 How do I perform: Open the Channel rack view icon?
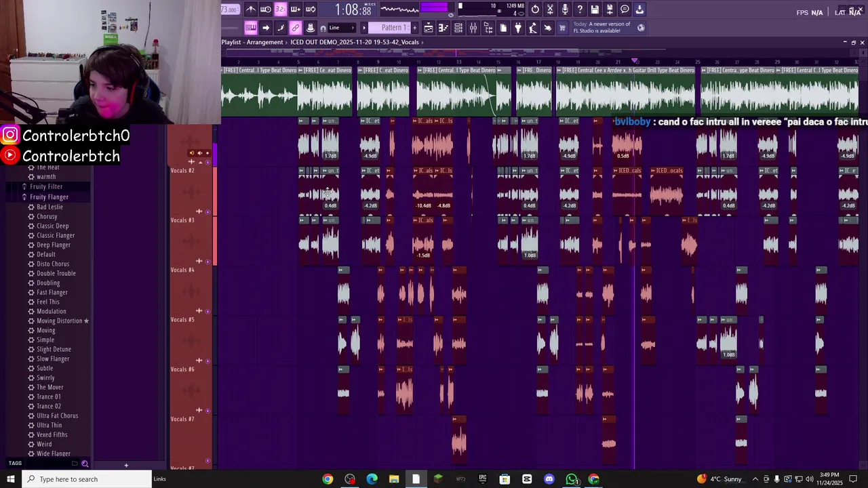coord(458,28)
